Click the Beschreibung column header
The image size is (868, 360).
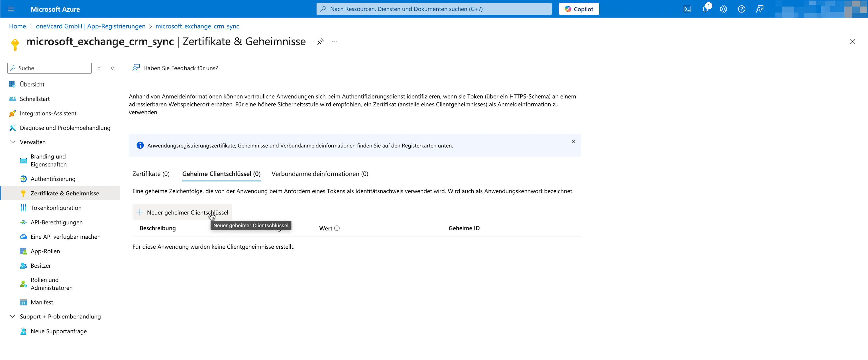(x=157, y=228)
